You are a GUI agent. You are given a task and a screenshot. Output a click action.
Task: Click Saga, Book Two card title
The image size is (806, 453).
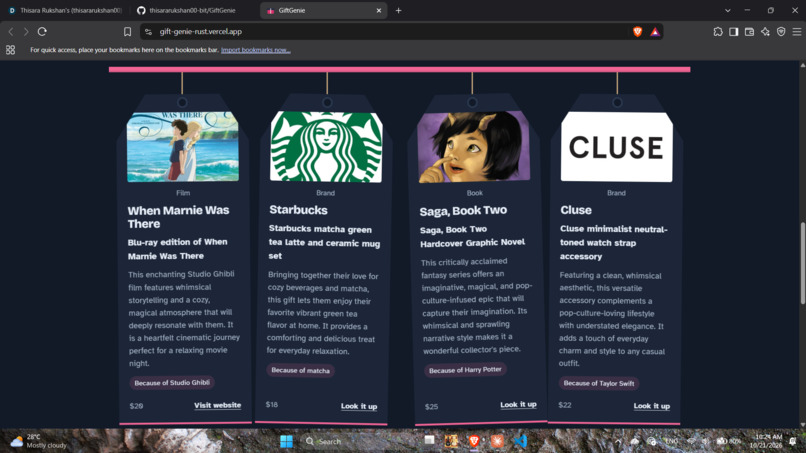463,211
